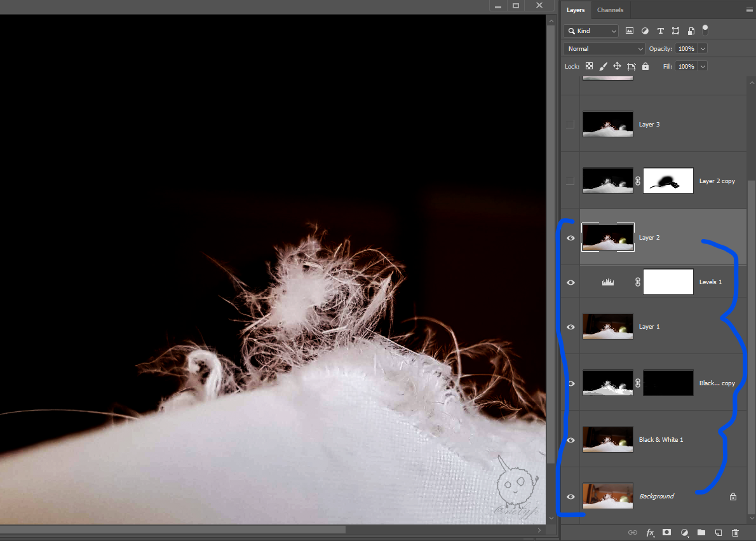Delete layer using the trash icon
This screenshot has height=541, width=756.
coord(736,532)
